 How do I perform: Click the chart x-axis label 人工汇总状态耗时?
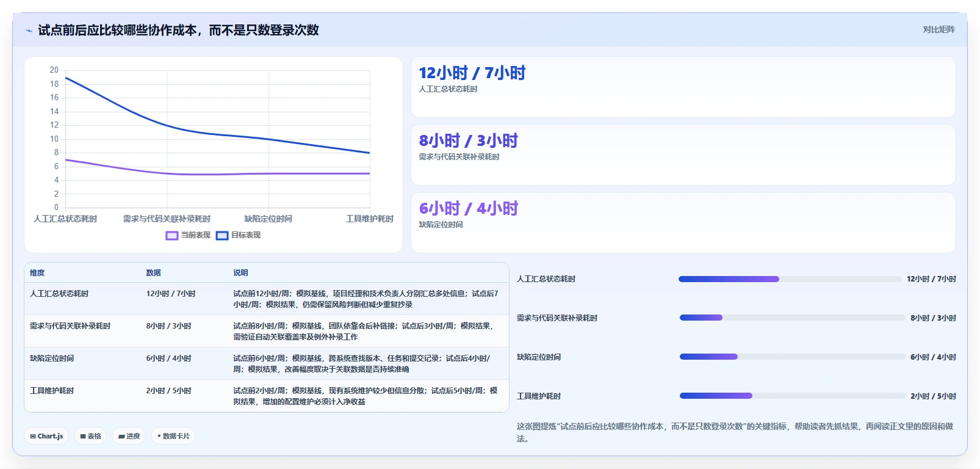click(x=65, y=219)
